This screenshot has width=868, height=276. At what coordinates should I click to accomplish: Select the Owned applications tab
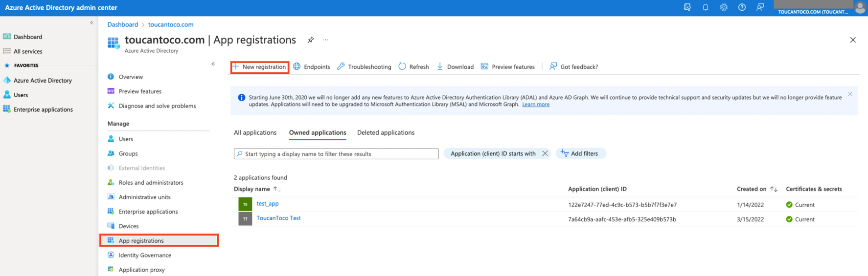pos(318,133)
